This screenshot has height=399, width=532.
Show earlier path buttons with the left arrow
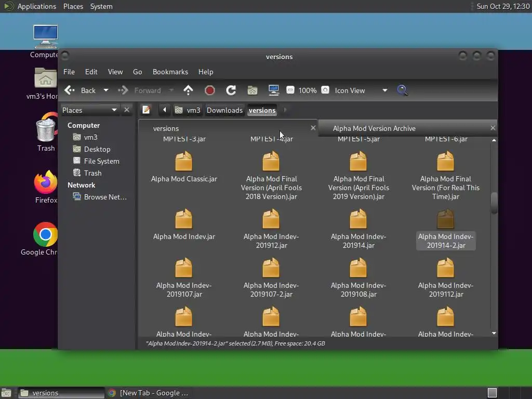point(165,110)
